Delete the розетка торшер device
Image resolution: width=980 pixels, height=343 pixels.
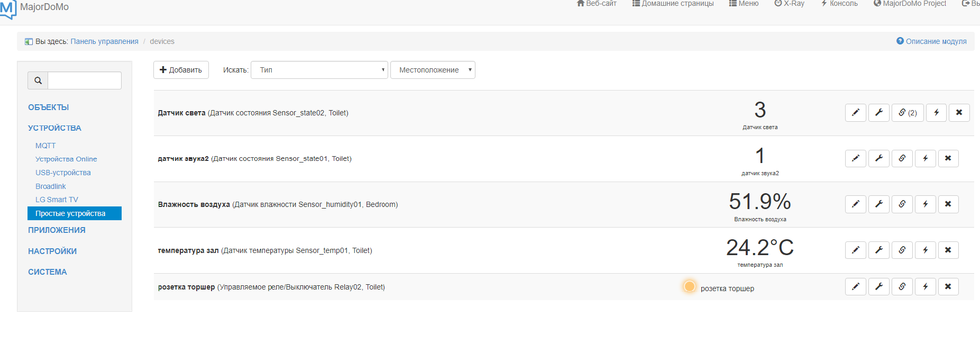point(948,287)
